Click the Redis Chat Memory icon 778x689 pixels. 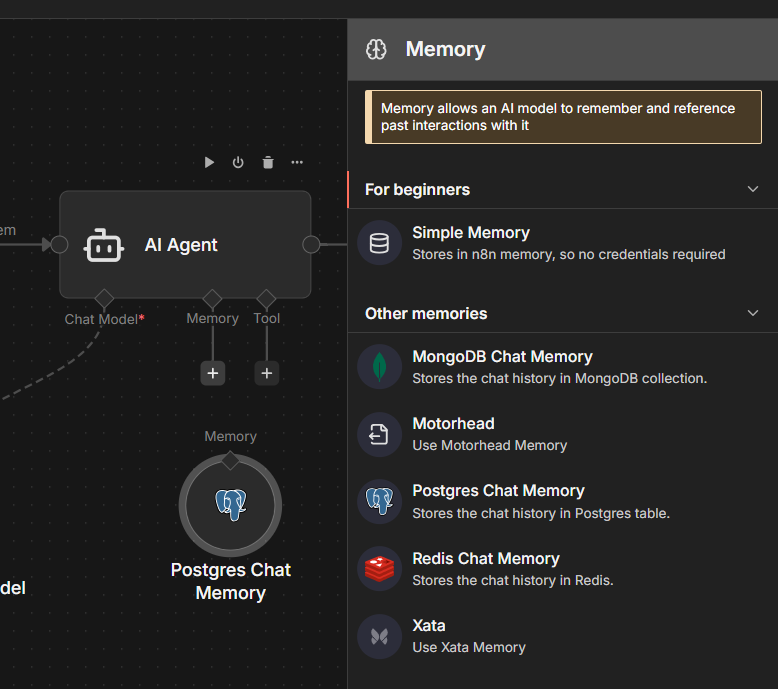[379, 569]
